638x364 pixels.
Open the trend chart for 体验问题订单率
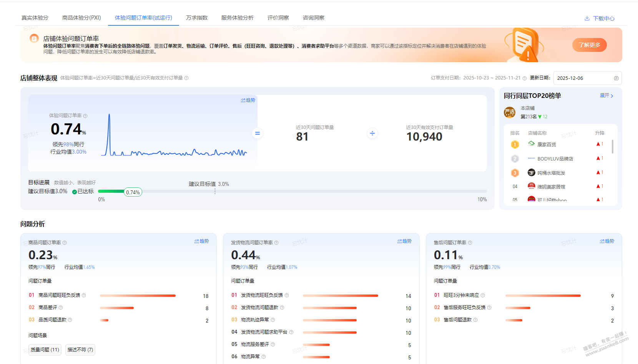248,100
